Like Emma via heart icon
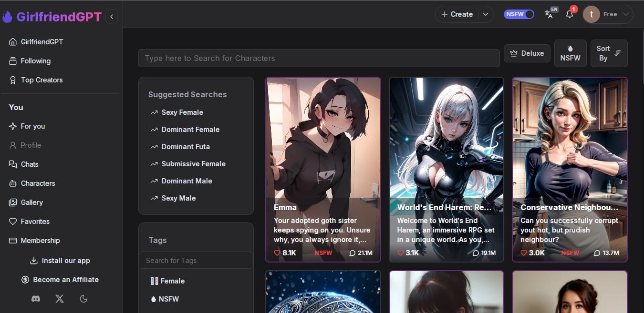The height and width of the screenshot is (313, 644). pyautogui.click(x=277, y=253)
